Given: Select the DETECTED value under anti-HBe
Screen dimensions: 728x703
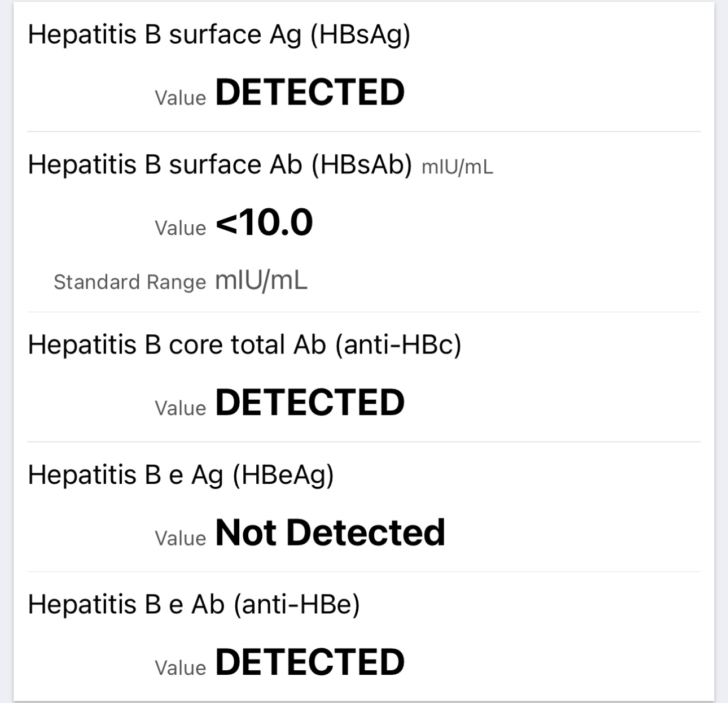Looking at the screenshot, I should (310, 662).
